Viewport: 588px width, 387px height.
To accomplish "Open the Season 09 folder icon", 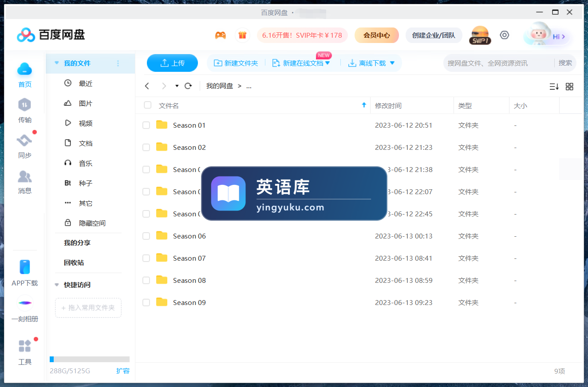I will pyautogui.click(x=162, y=302).
